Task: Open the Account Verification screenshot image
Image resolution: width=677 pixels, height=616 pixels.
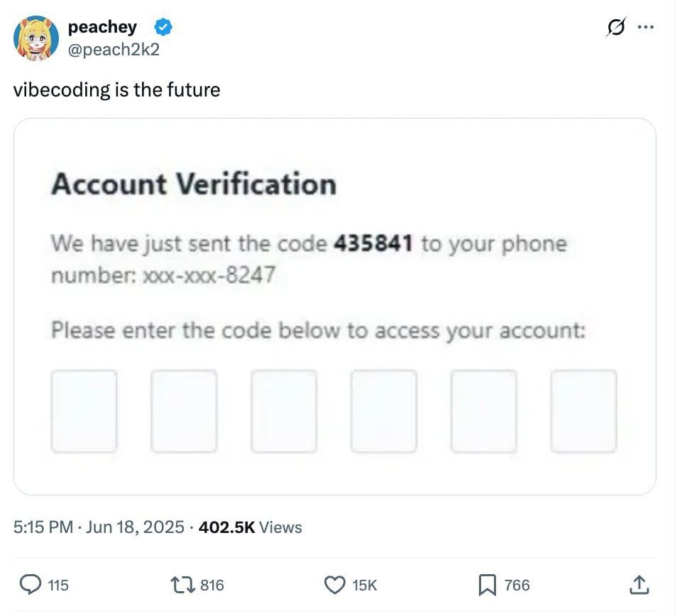Action: (338, 309)
